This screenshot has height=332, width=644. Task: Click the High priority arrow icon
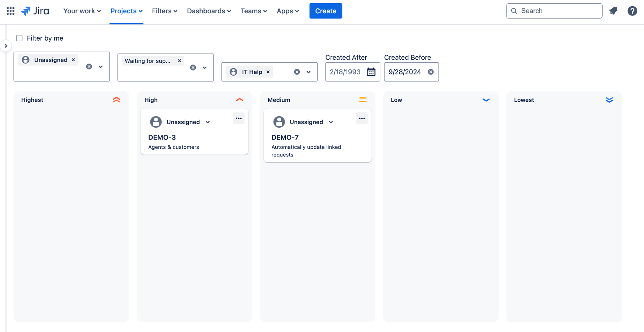240,100
